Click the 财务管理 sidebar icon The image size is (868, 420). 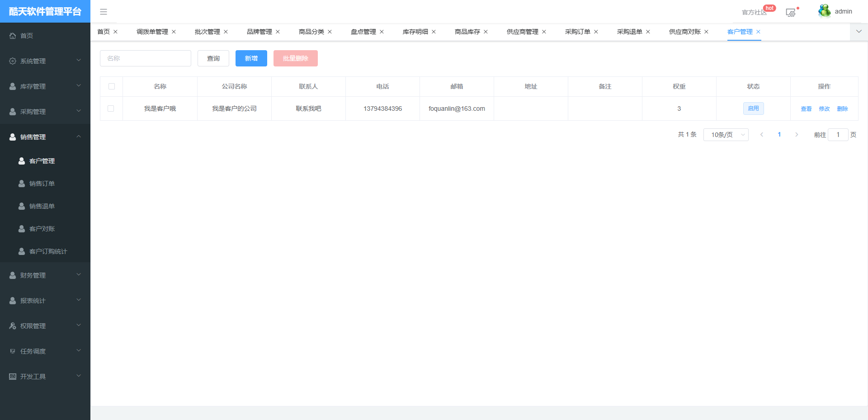[12, 275]
